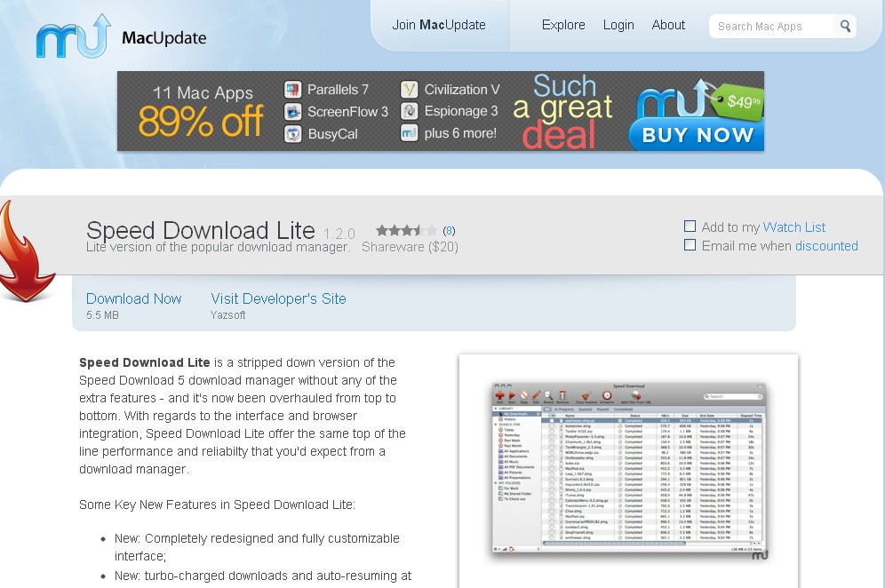
Task: Open the About menu item
Action: tap(668, 25)
